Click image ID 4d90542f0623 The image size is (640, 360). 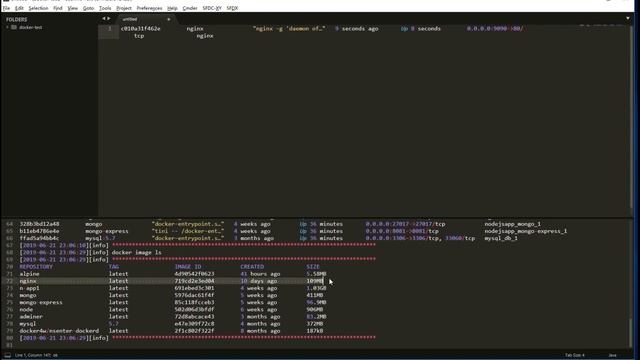(194, 274)
